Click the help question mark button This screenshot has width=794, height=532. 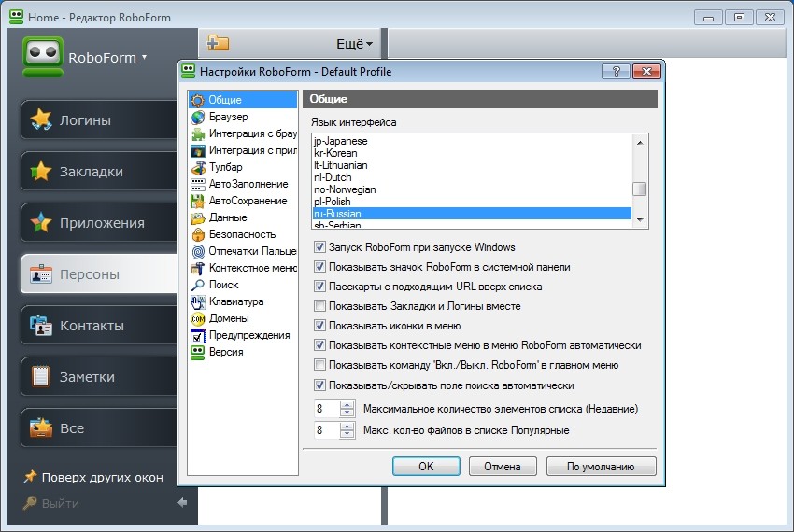pyautogui.click(x=616, y=71)
